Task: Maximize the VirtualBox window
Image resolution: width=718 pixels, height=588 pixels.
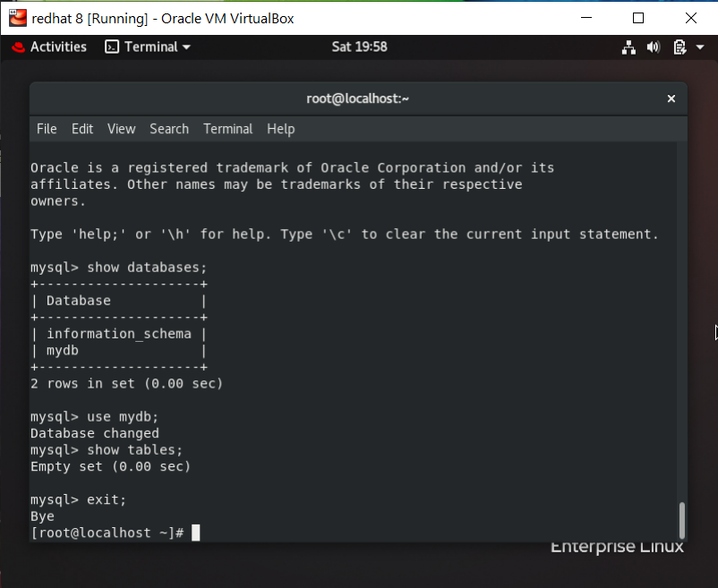Action: click(637, 18)
